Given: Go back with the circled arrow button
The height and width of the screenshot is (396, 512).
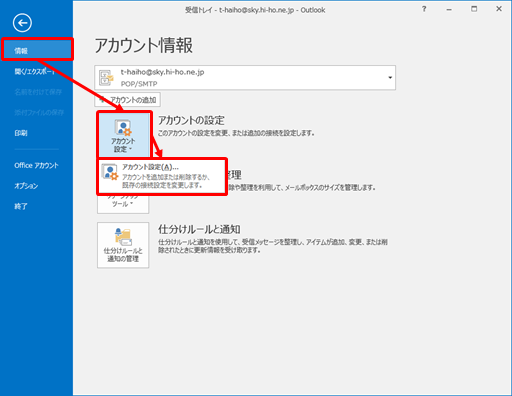Looking at the screenshot, I should [x=22, y=23].
